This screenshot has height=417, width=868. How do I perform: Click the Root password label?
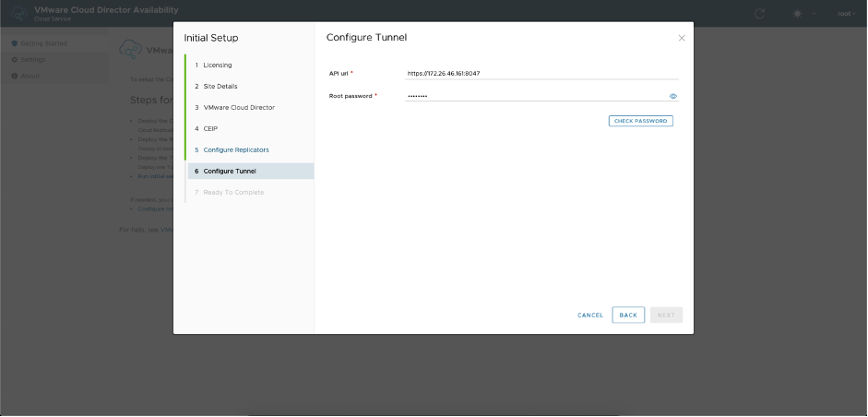click(351, 96)
